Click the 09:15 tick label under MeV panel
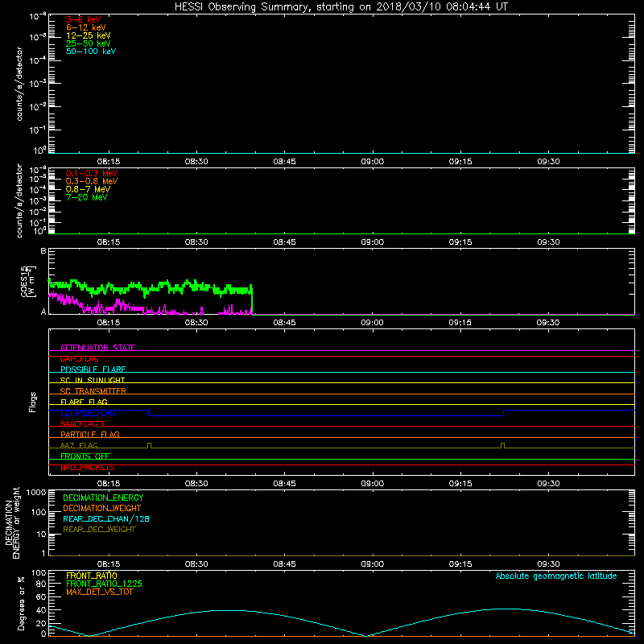The height and width of the screenshot is (644, 644). (460, 242)
